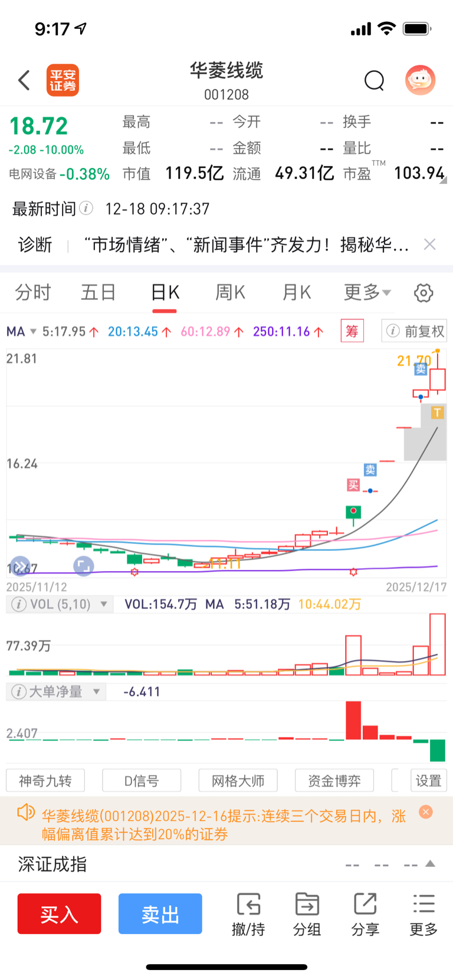Tap the MA 250:11.16 value
The width and height of the screenshot is (453, 980).
click(x=288, y=331)
